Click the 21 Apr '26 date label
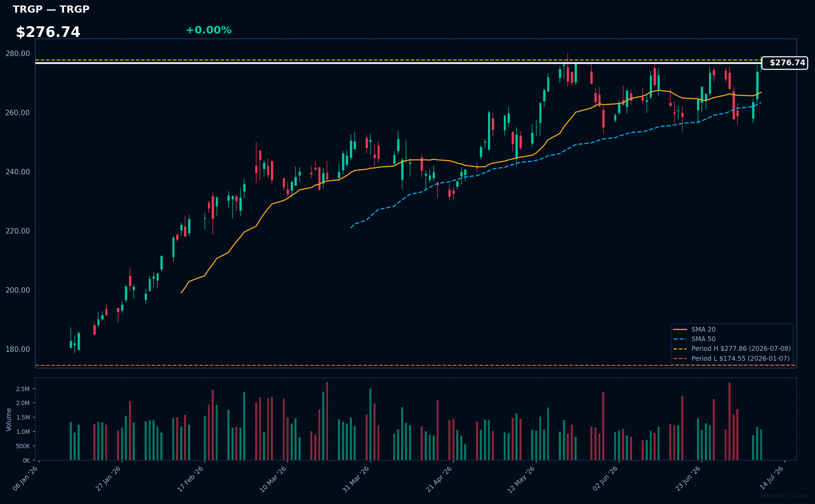Image resolution: width=815 pixels, height=504 pixels. pyautogui.click(x=439, y=479)
